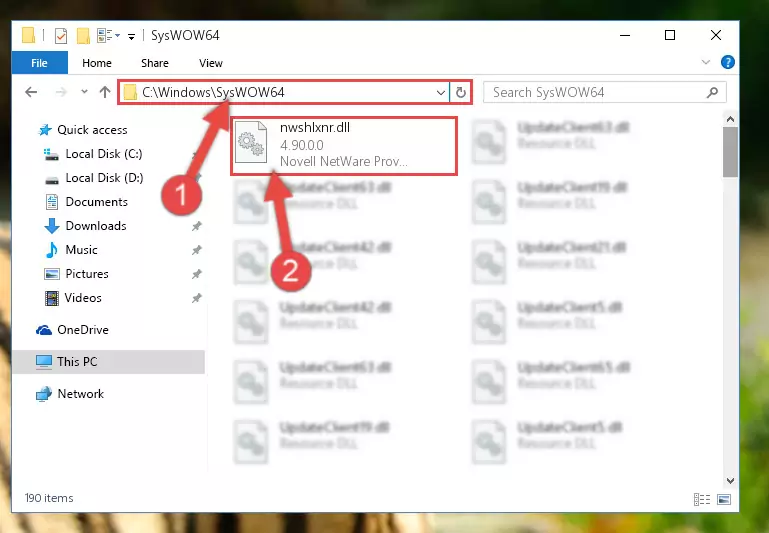Viewport: 769px width, 533px height.
Task: Open Documents in the navigation pane
Action: pyautogui.click(x=97, y=202)
